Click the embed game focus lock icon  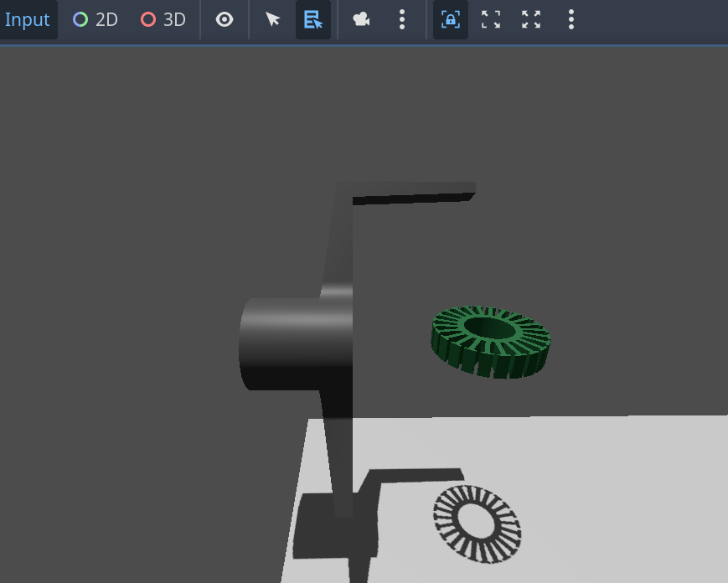coord(450,19)
